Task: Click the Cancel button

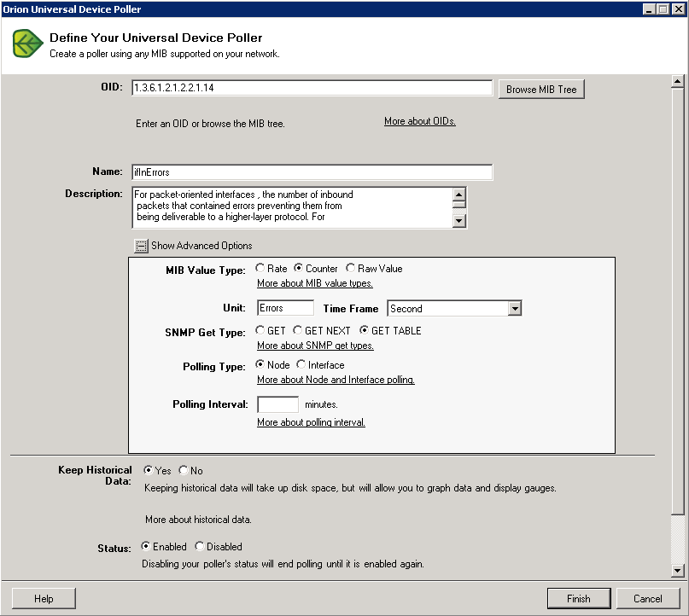Action: tap(648, 599)
